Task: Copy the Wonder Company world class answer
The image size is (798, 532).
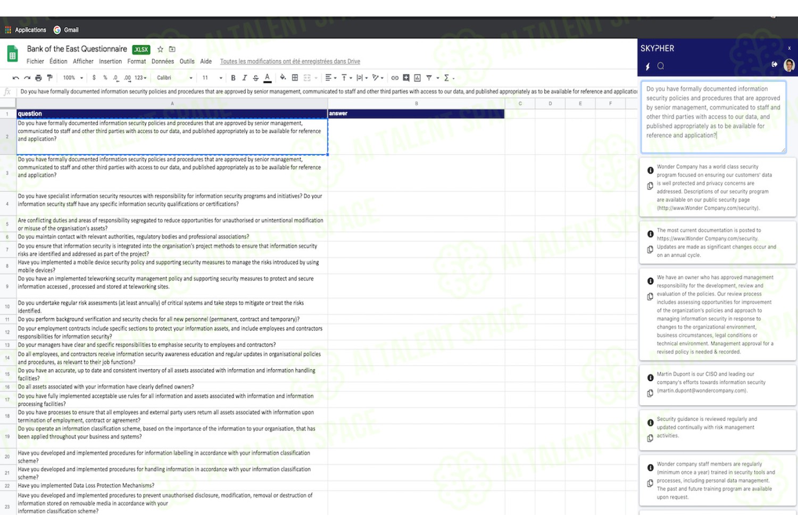Action: pyautogui.click(x=650, y=186)
